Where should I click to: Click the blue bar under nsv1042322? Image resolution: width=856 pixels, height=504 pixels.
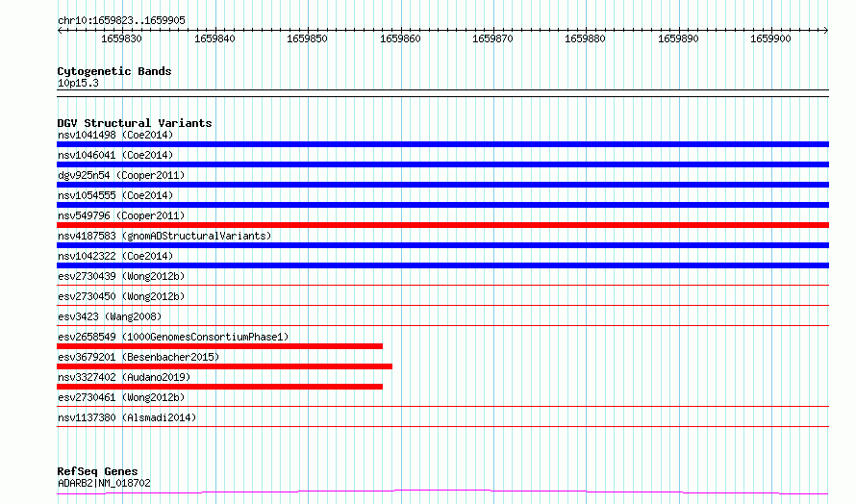point(442,265)
